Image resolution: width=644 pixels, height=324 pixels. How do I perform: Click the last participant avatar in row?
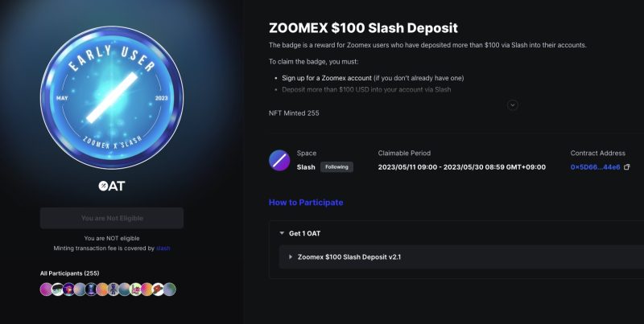point(170,289)
